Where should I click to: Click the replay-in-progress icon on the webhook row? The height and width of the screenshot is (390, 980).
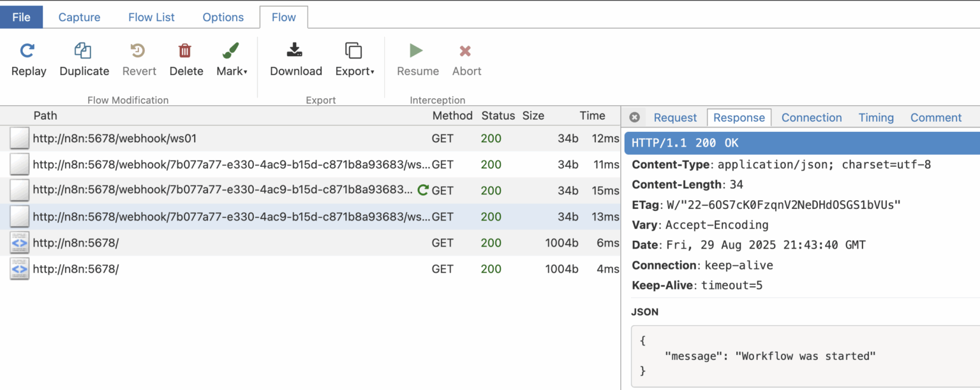click(423, 190)
